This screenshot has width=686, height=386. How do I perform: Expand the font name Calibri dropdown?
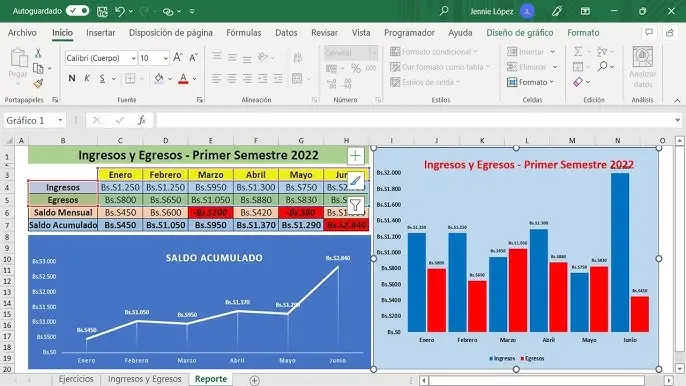click(x=133, y=58)
